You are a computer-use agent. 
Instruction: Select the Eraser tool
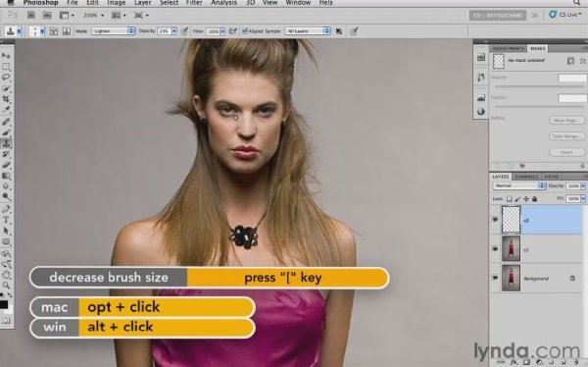6,165
